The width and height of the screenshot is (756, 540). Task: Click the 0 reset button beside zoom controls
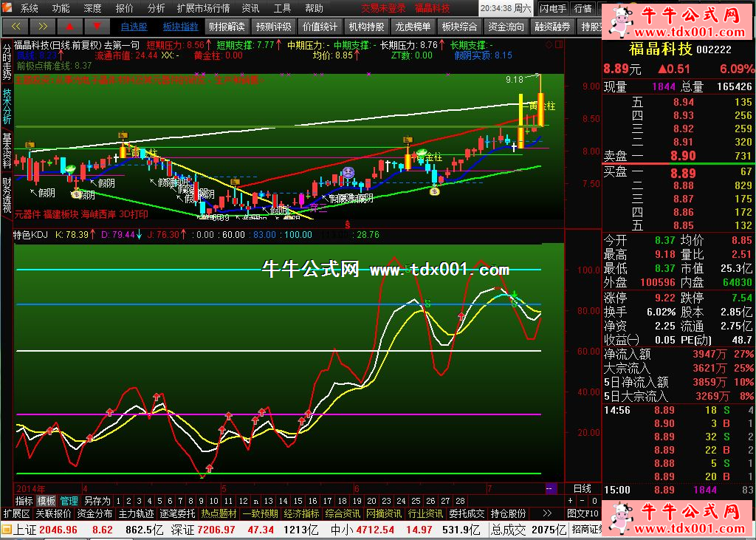[x=594, y=501]
